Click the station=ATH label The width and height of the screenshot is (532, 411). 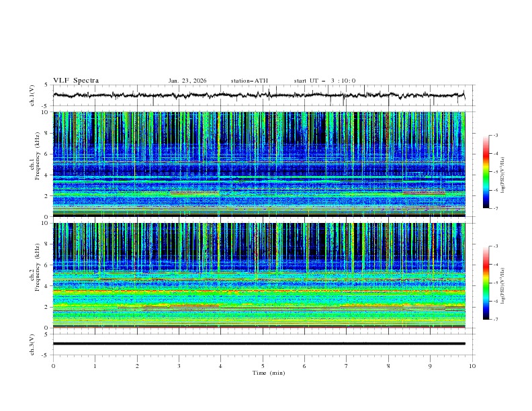pos(249,81)
